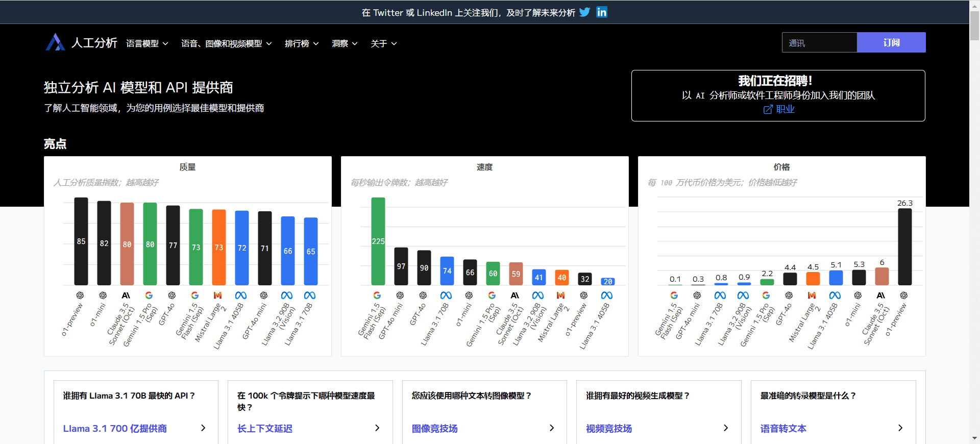Click Google icon under Gemini 1.5 Pro quality bar
This screenshot has height=444, width=980.
(x=149, y=295)
